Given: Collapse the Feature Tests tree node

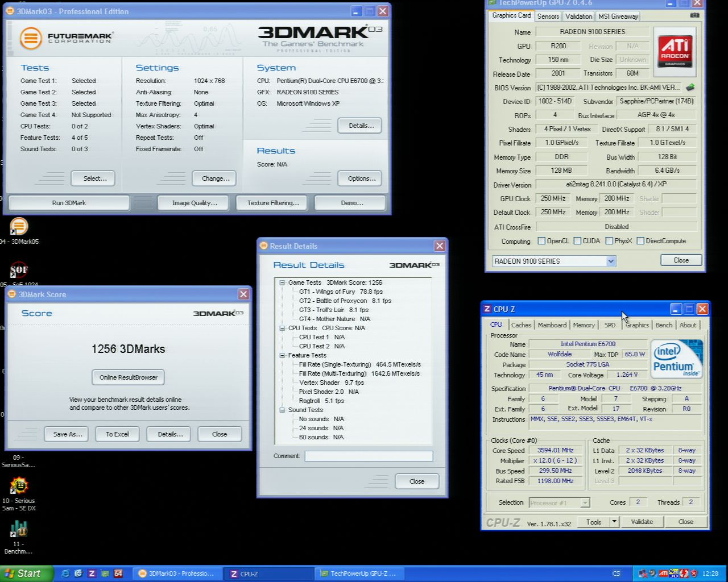Looking at the screenshot, I should pos(282,355).
